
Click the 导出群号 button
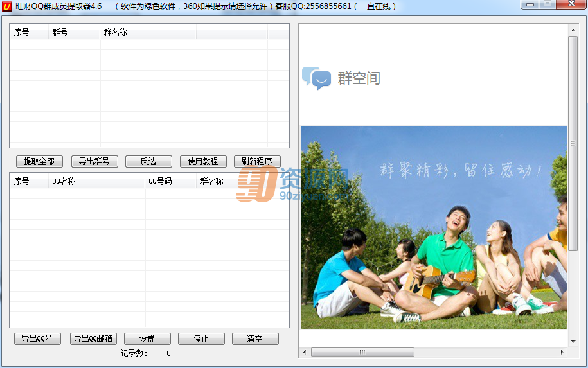click(94, 161)
